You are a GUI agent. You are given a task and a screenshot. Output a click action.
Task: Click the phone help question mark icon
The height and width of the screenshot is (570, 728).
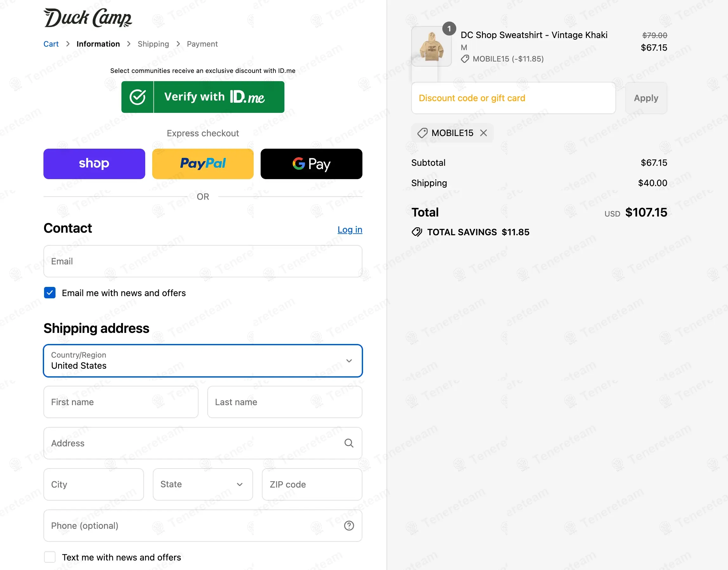(349, 526)
